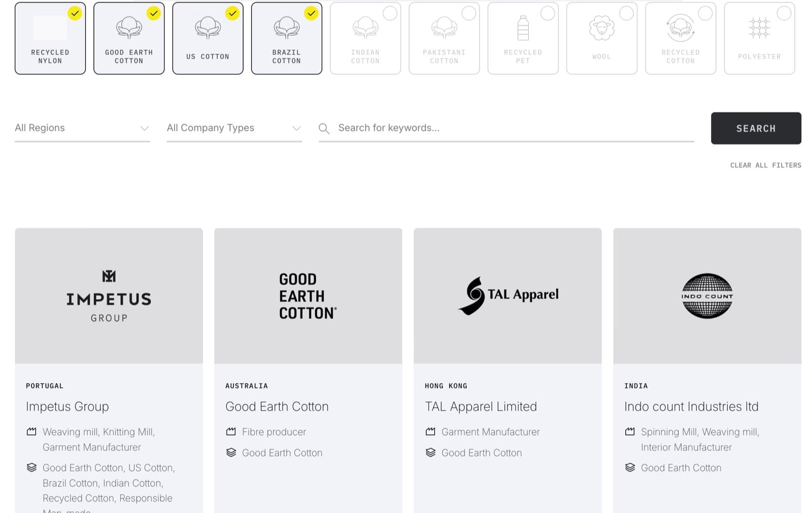Viewport: 812px width, 513px height.
Task: Click the Impetus Group logo thumbnail
Action: pos(109,296)
